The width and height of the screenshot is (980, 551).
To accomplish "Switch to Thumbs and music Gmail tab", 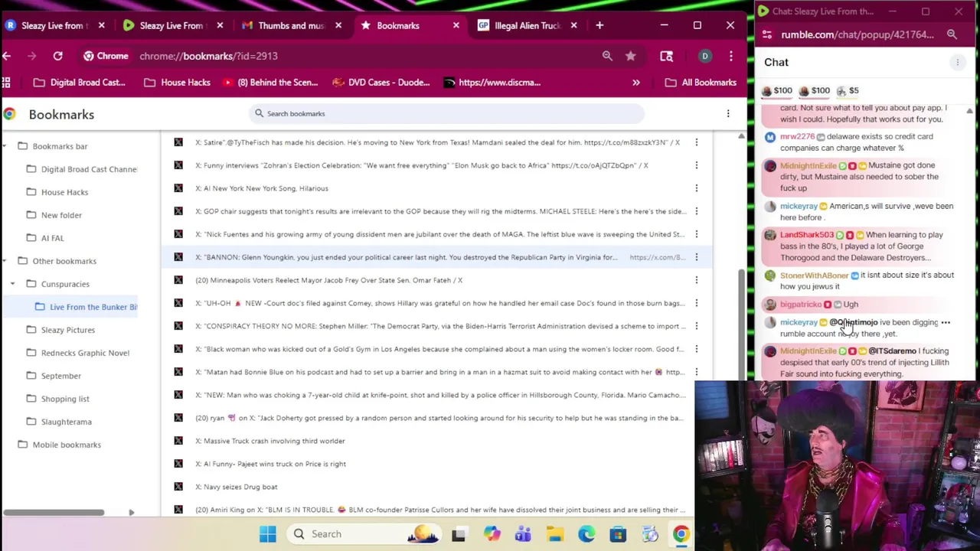I will pyautogui.click(x=291, y=25).
